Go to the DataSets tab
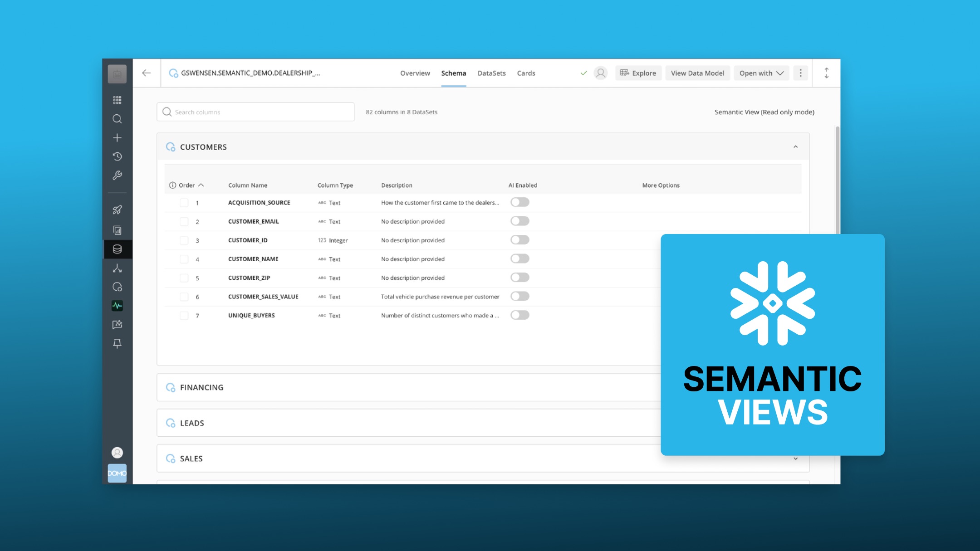This screenshot has width=980, height=551. click(x=491, y=73)
